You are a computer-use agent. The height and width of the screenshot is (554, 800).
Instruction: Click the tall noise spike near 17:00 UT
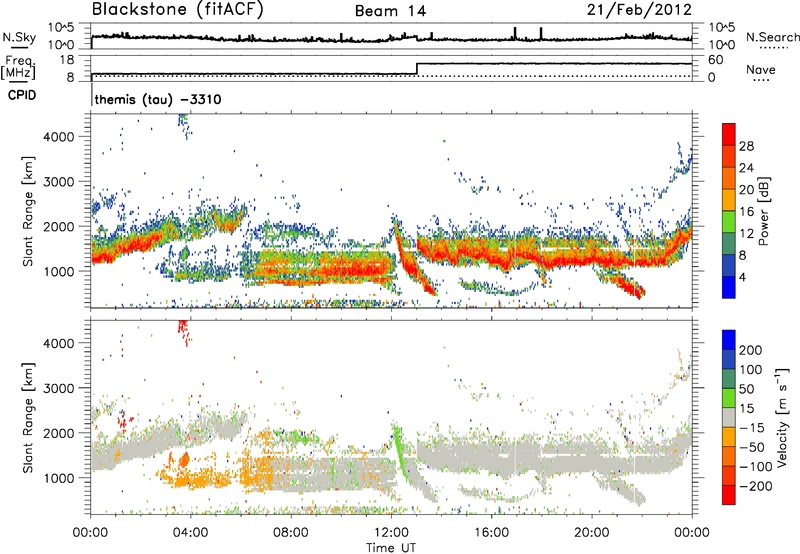[x=515, y=33]
